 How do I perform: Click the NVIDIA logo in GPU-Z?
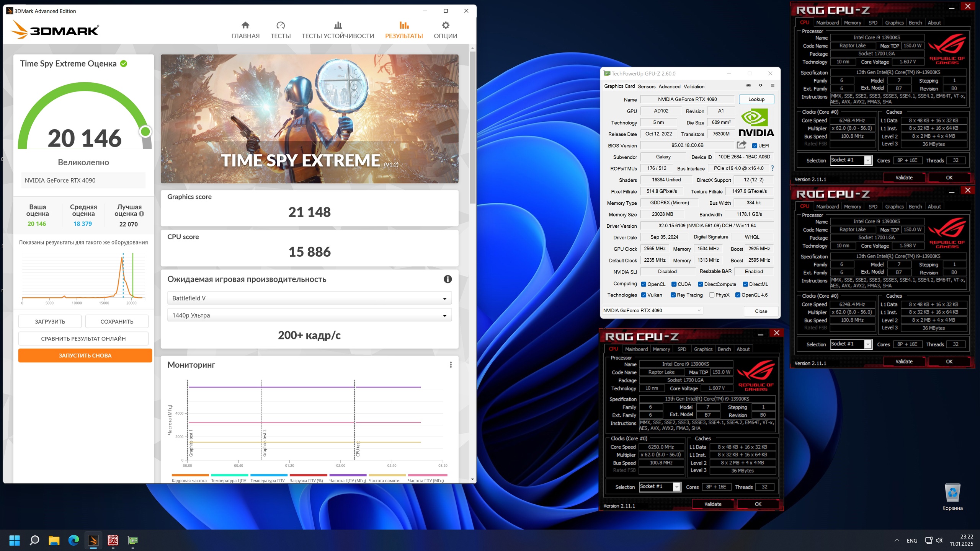pos(756,123)
